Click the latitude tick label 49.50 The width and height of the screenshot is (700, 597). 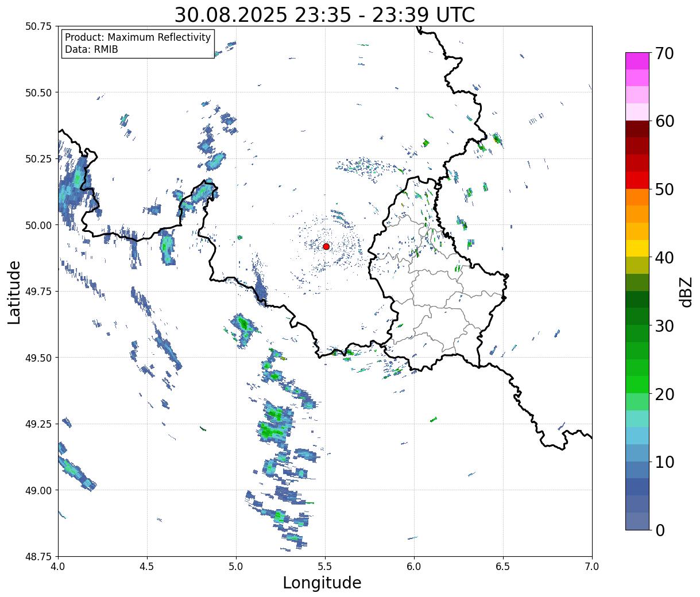point(38,358)
